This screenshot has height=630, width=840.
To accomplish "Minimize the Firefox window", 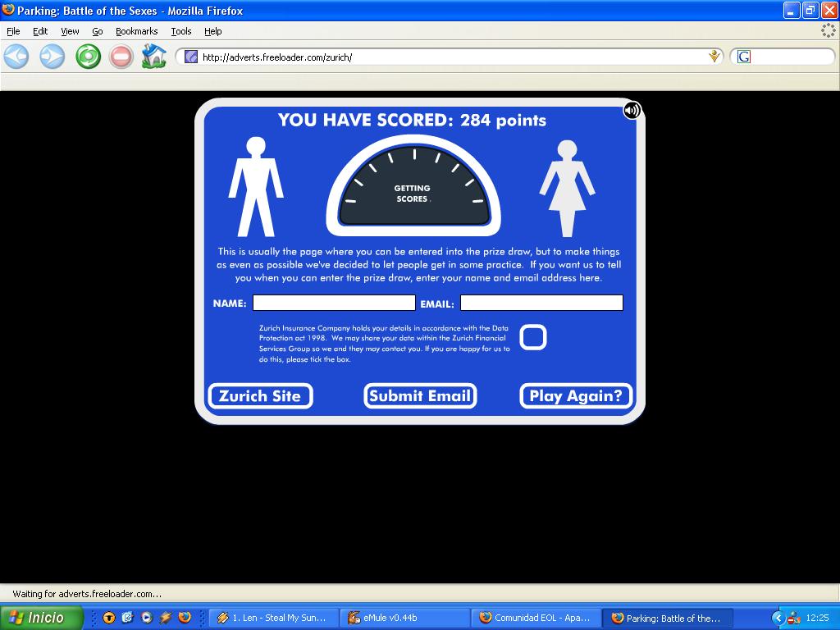I will coord(792,10).
